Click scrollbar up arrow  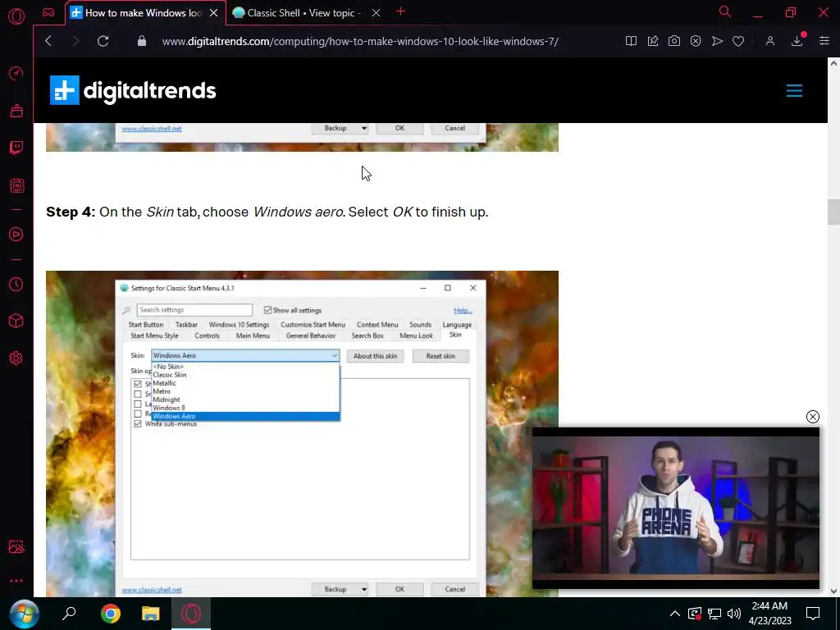[x=833, y=63]
